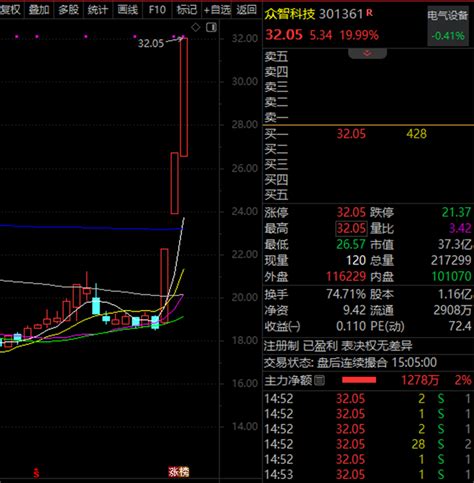Screen dimensions: 474x483
Task: Open the 统计 statistics tool
Action: tap(98, 10)
